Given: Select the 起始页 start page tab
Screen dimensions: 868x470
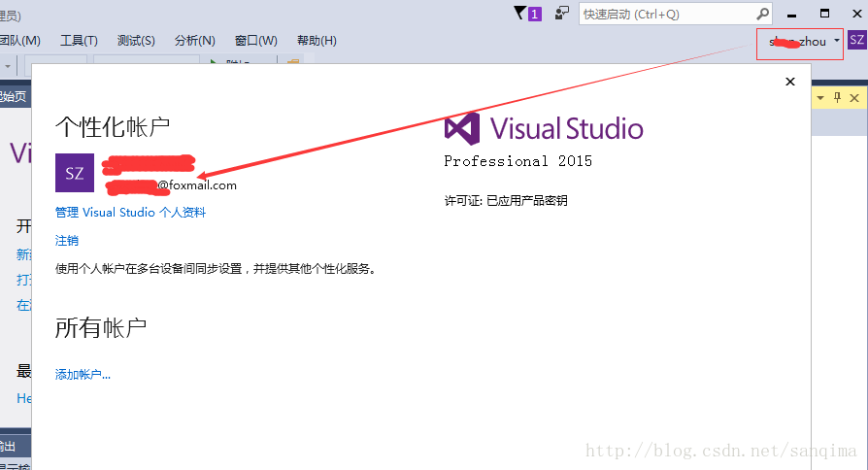Looking at the screenshot, I should point(14,96).
